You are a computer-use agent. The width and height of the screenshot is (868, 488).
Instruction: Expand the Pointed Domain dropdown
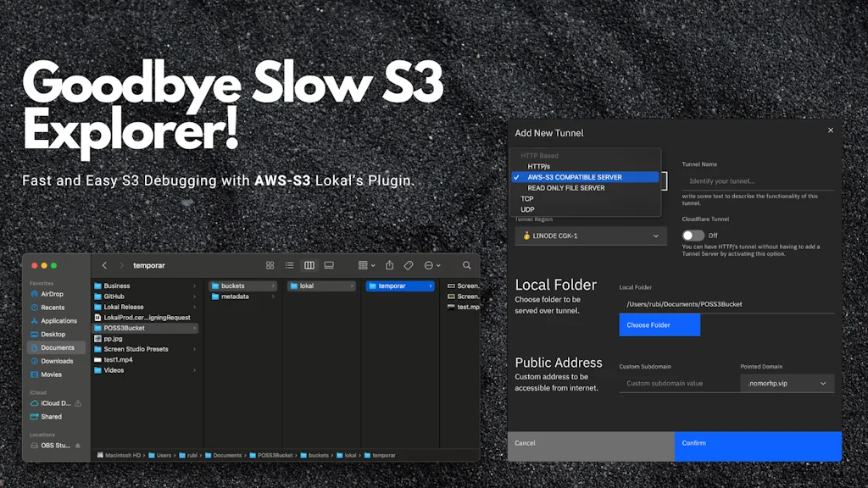787,384
